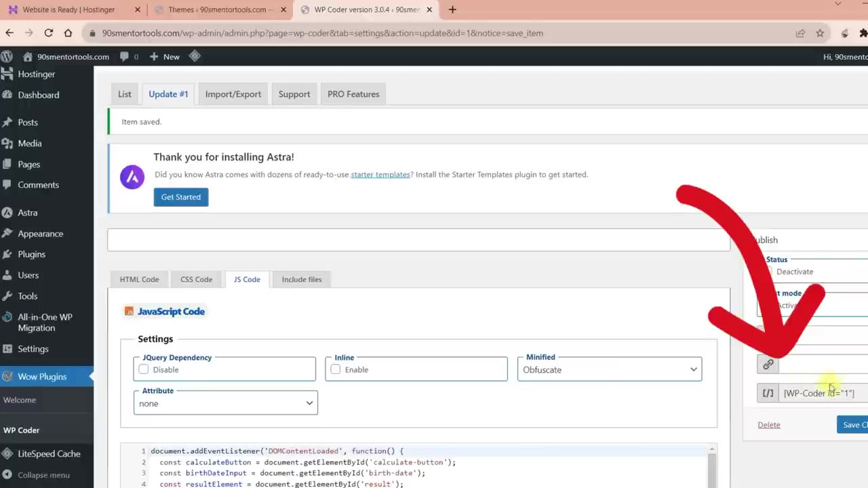The width and height of the screenshot is (868, 488).
Task: Open Users in the sidebar
Action: tap(28, 275)
